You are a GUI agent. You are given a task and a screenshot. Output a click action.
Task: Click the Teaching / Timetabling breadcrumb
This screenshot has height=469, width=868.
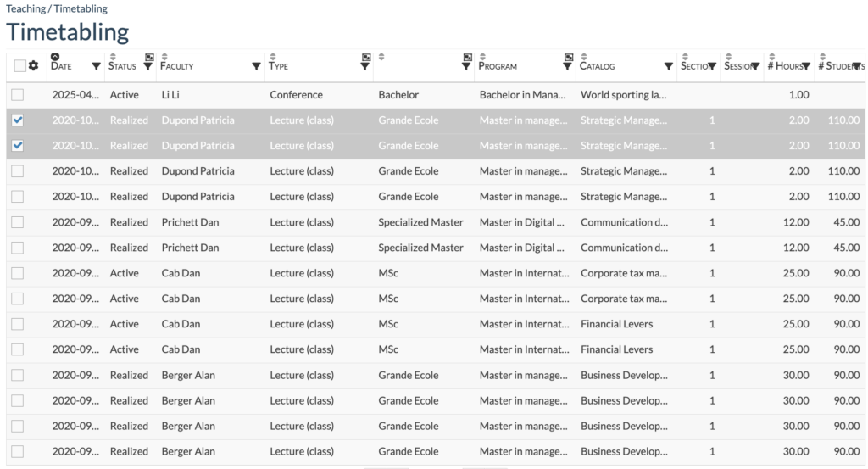(x=57, y=8)
